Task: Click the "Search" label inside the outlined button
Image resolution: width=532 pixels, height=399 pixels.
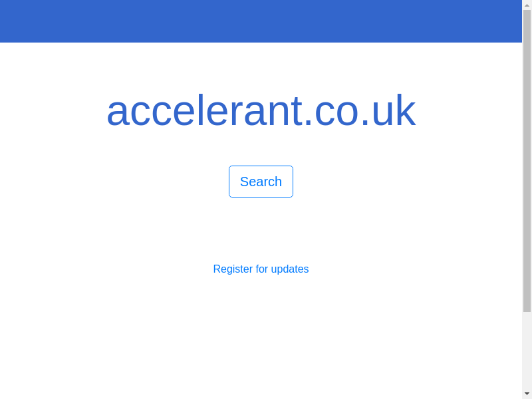Action: 261,182
